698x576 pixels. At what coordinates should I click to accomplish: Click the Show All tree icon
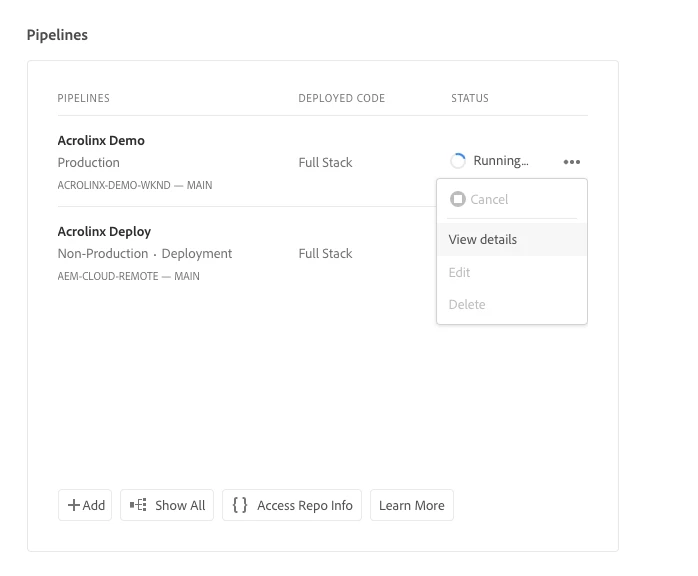click(138, 505)
